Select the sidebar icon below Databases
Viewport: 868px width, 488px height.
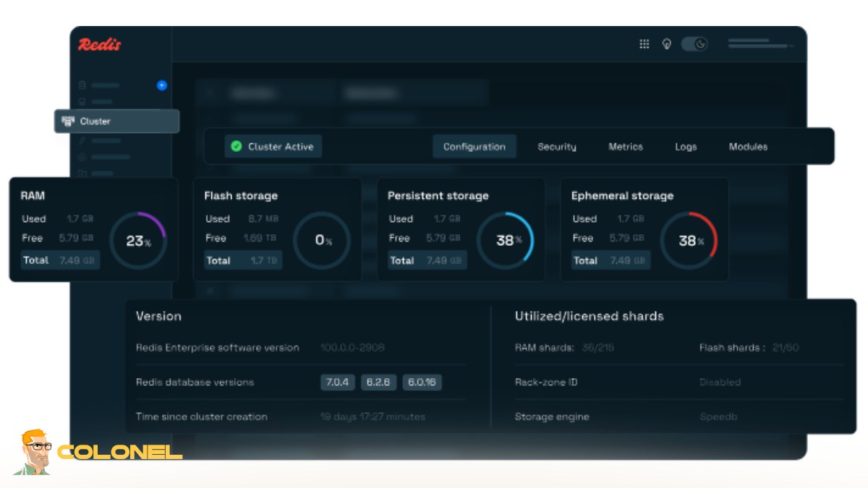[x=82, y=101]
